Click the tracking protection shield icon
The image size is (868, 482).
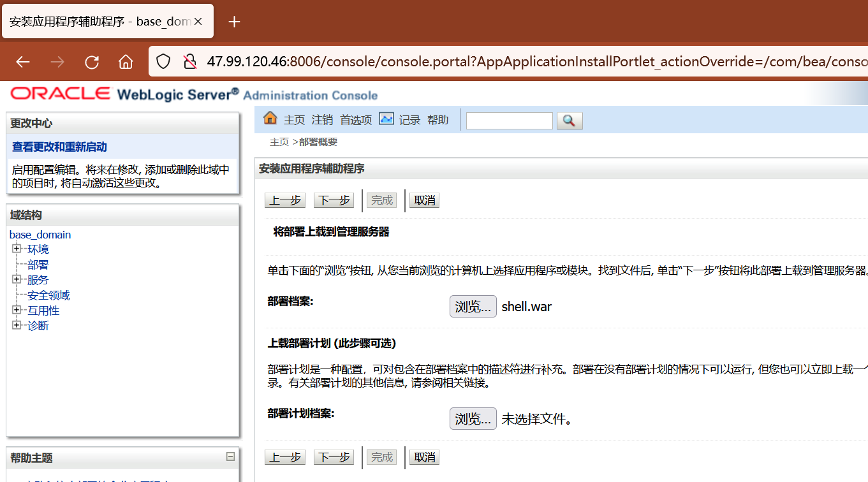[x=163, y=61]
